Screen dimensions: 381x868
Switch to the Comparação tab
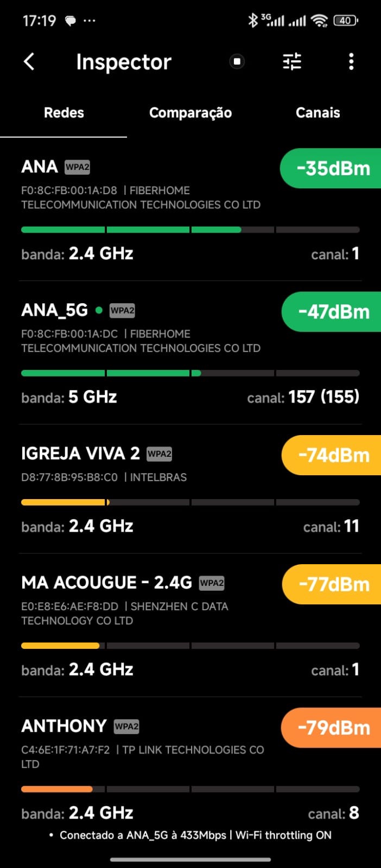(190, 113)
